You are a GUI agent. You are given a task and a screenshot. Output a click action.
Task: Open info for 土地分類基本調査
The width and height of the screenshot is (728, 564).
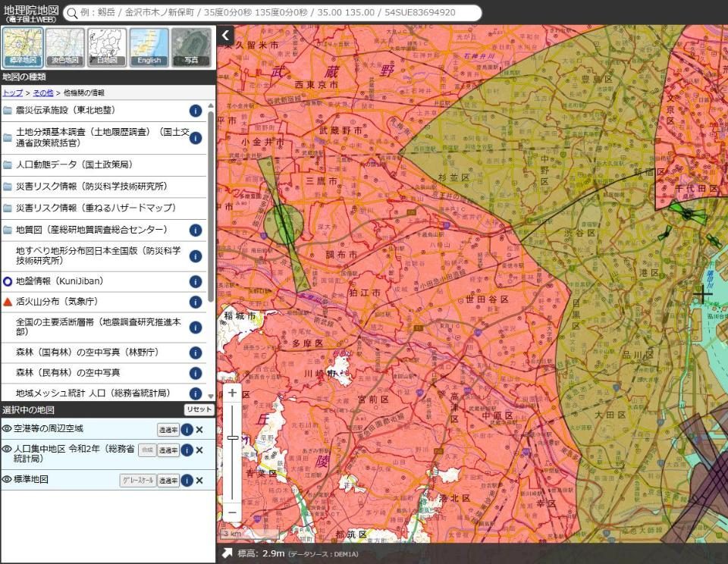pos(196,138)
